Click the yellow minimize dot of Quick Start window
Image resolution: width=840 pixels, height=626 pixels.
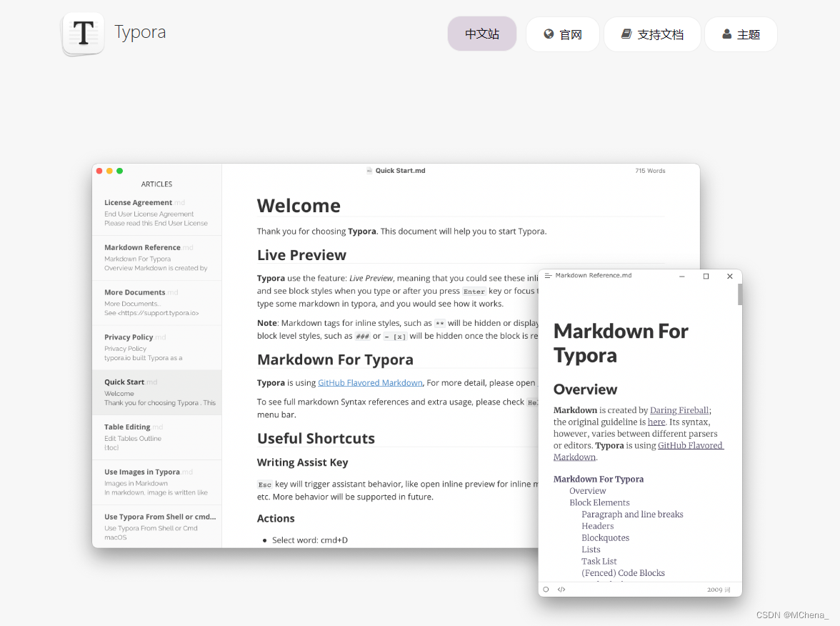pos(109,171)
